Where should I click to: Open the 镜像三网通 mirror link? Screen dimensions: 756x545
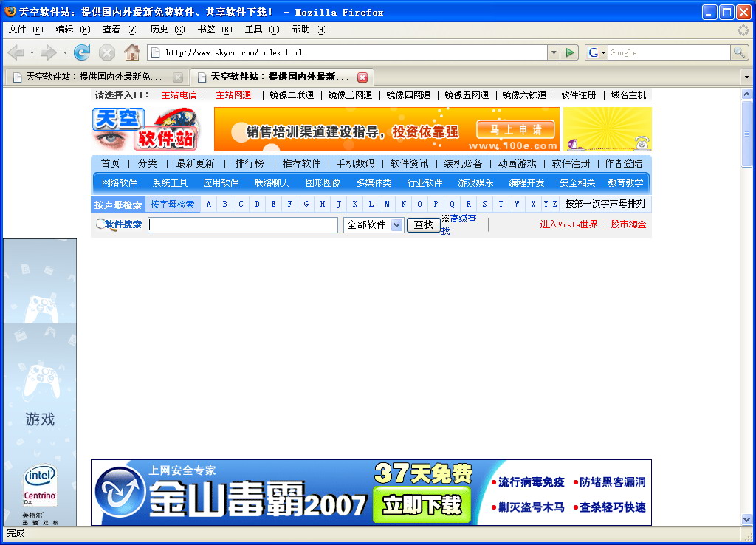[x=350, y=95]
